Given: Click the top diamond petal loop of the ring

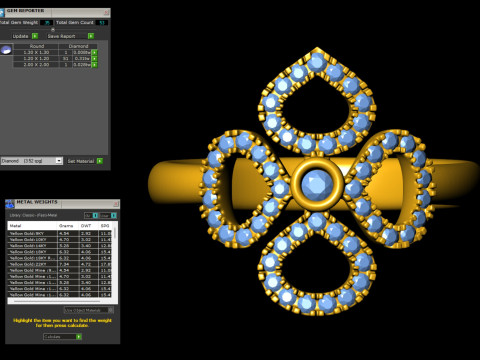Looking at the screenshot, I should pyautogui.click(x=317, y=102).
